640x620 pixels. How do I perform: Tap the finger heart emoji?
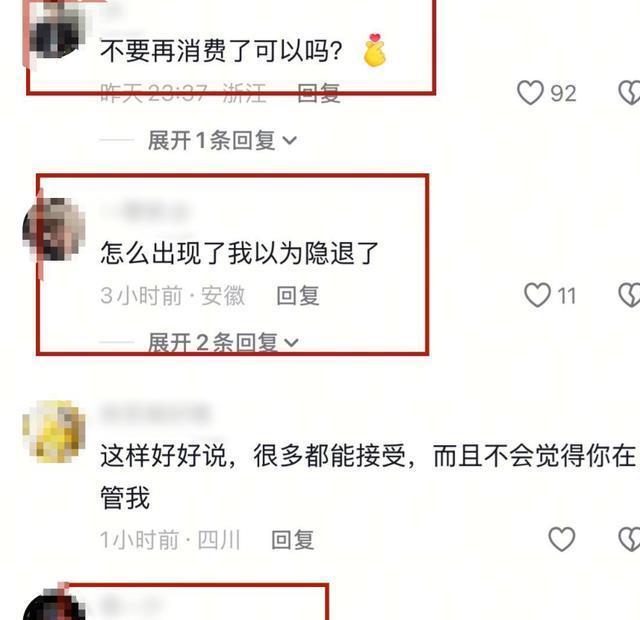pyautogui.click(x=374, y=50)
